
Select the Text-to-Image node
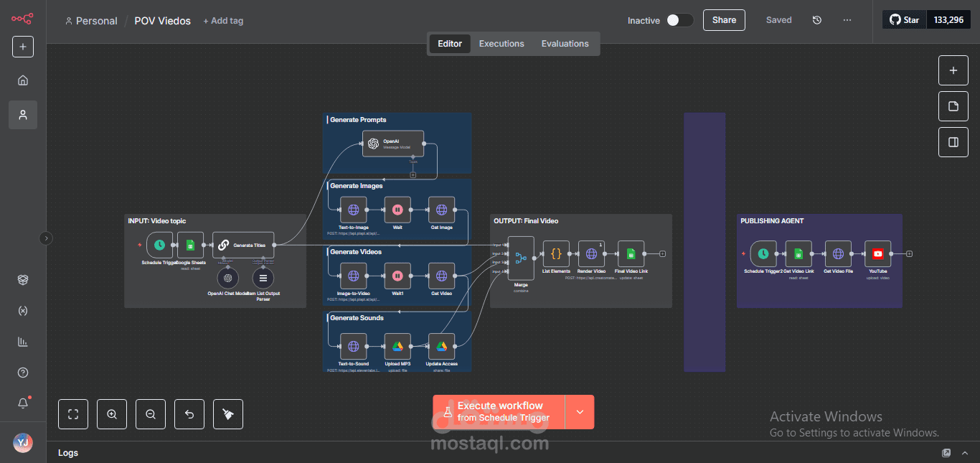coord(353,210)
